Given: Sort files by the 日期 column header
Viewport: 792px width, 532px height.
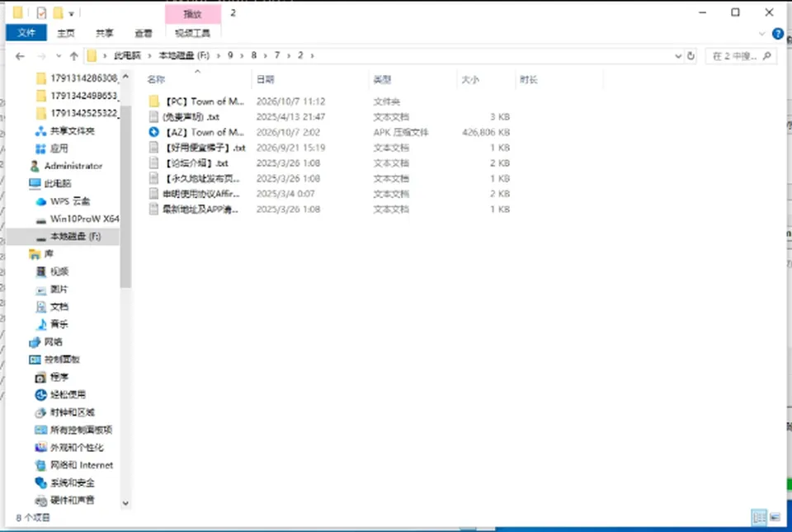Looking at the screenshot, I should [265, 79].
